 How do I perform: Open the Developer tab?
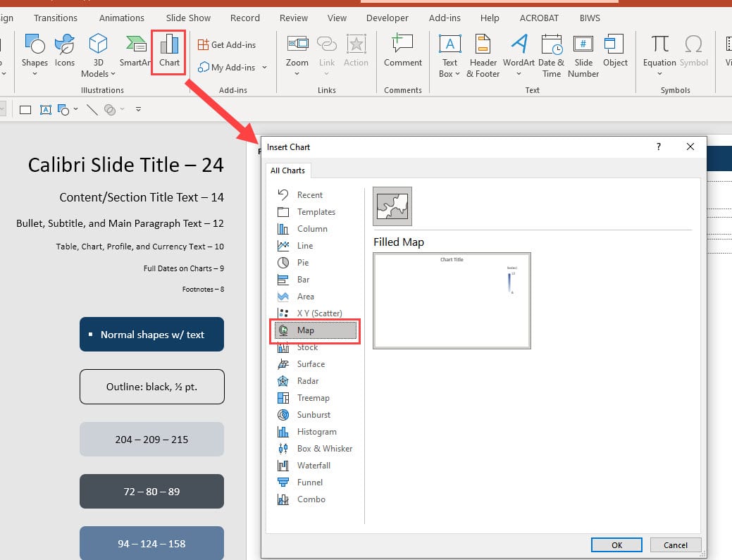387,18
